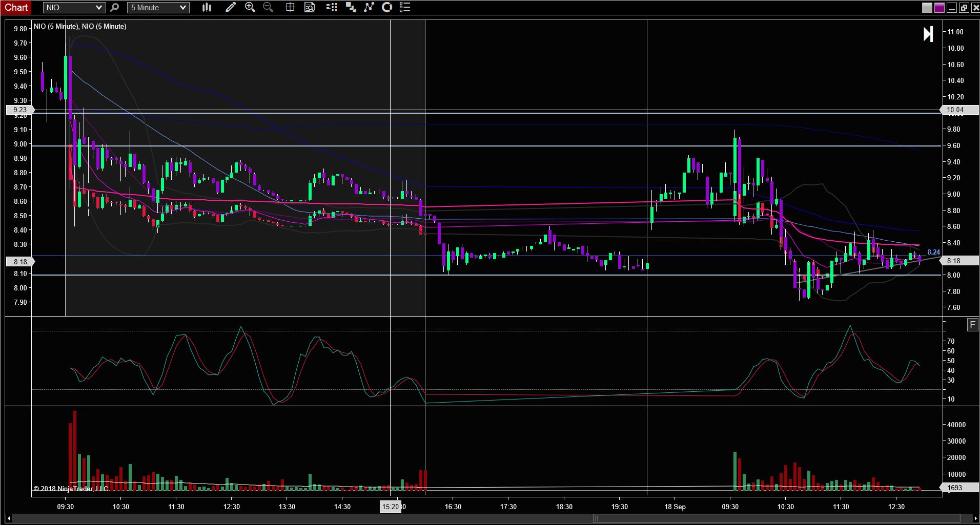The image size is (980, 525).
Task: Click the 15:20 crosshair time label
Action: tap(390, 507)
